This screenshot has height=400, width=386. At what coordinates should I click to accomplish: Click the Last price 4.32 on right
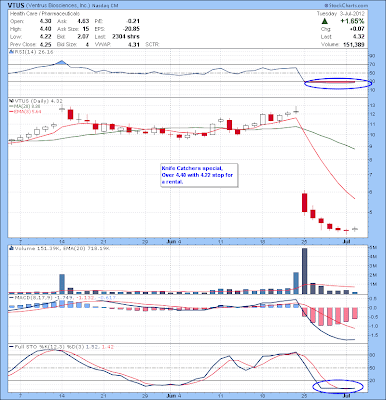click(x=359, y=37)
